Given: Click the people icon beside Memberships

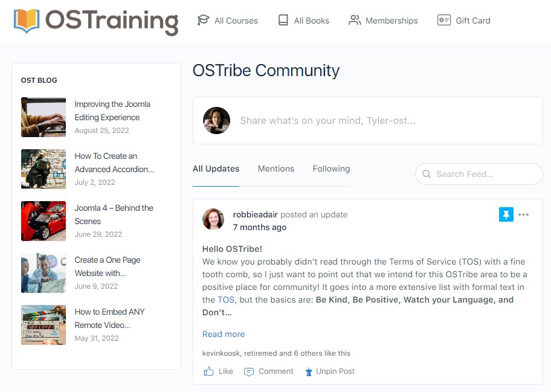Looking at the screenshot, I should pos(355,20).
